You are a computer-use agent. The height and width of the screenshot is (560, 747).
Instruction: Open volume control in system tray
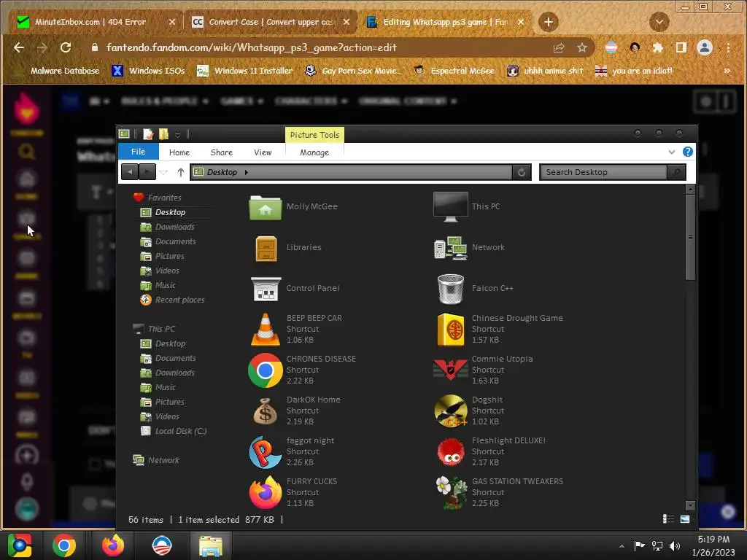coord(675,546)
